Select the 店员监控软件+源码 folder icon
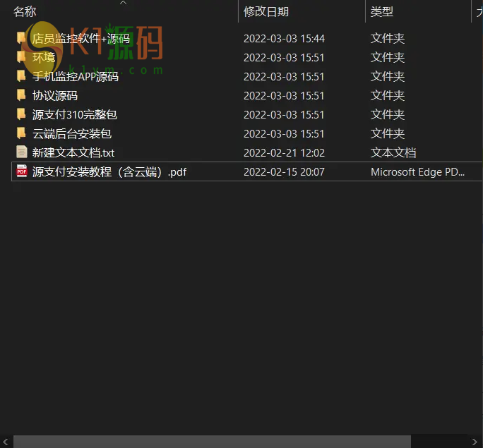This screenshot has width=483, height=448. click(21, 38)
